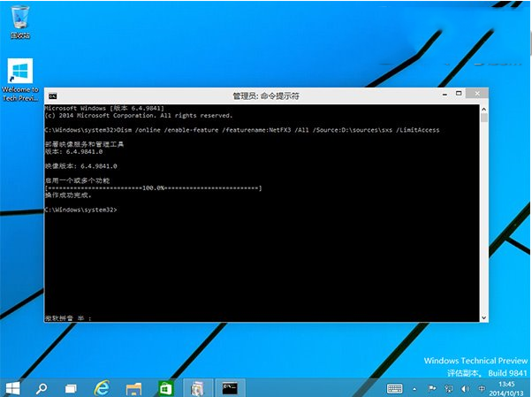Open Action Center flag icon
The height and width of the screenshot is (397, 532).
pyautogui.click(x=432, y=388)
